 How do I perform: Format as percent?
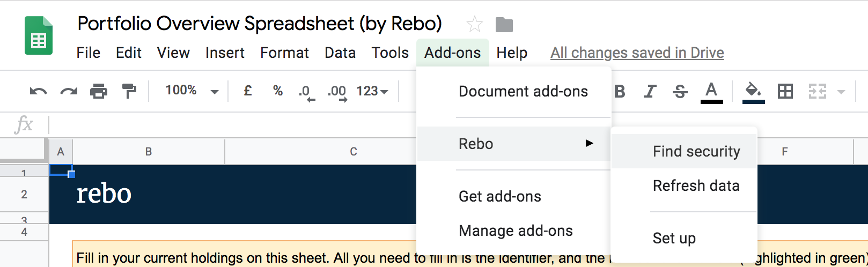click(278, 91)
